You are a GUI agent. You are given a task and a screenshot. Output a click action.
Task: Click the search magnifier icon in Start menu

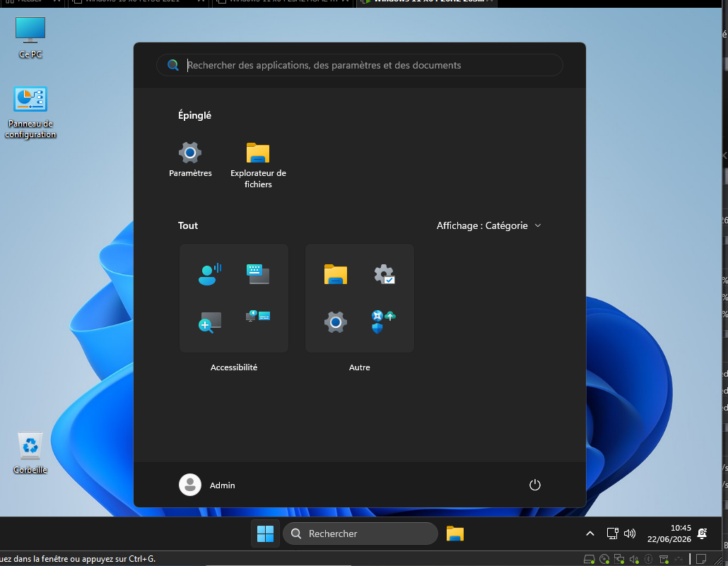coord(172,65)
